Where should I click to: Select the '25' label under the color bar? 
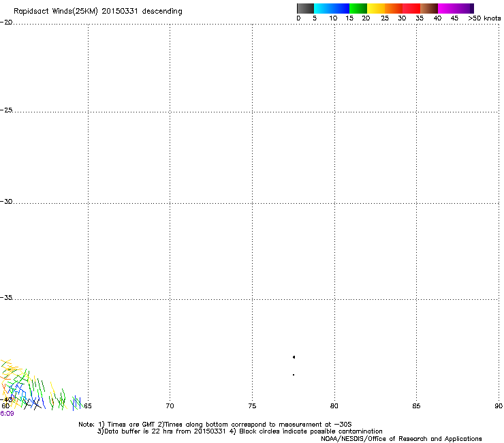point(385,18)
